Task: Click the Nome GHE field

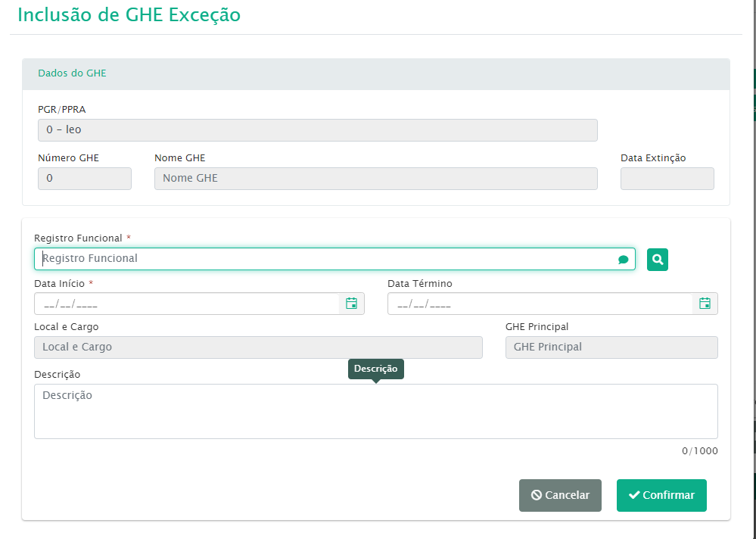Action: (375, 179)
